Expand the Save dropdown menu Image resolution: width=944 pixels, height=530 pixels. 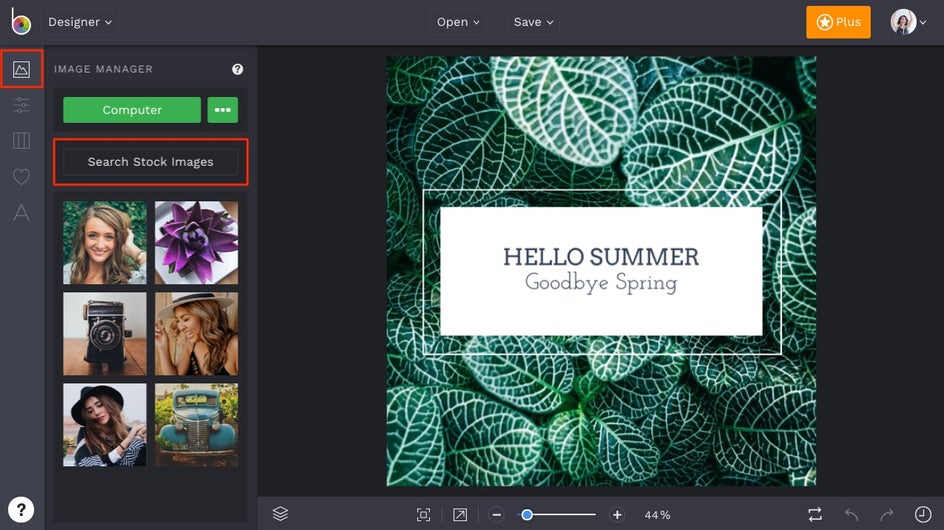point(533,22)
